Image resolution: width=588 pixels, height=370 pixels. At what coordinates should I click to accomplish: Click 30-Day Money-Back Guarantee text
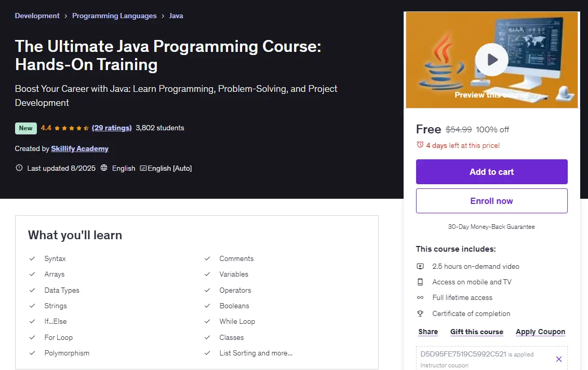pyautogui.click(x=491, y=227)
